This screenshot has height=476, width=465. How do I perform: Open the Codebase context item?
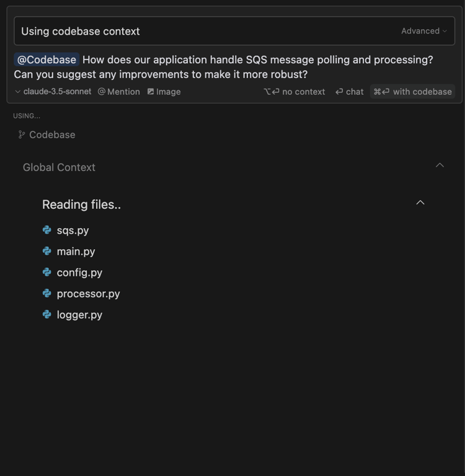coord(46,134)
